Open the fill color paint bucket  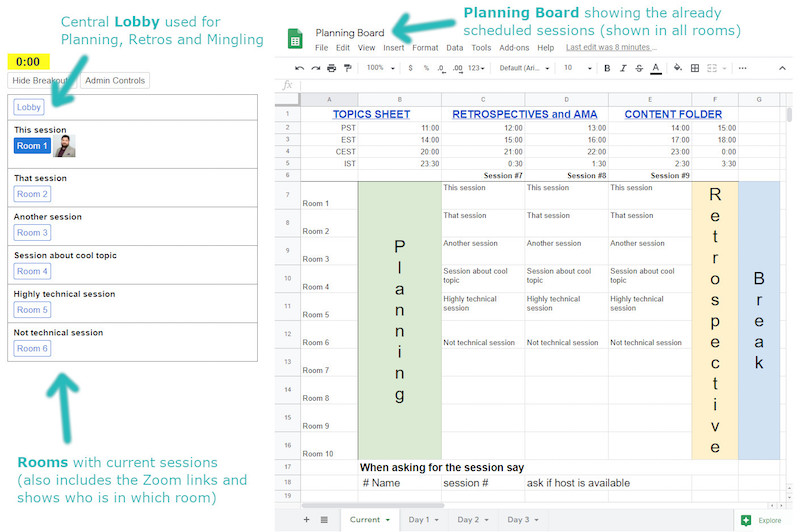(678, 68)
